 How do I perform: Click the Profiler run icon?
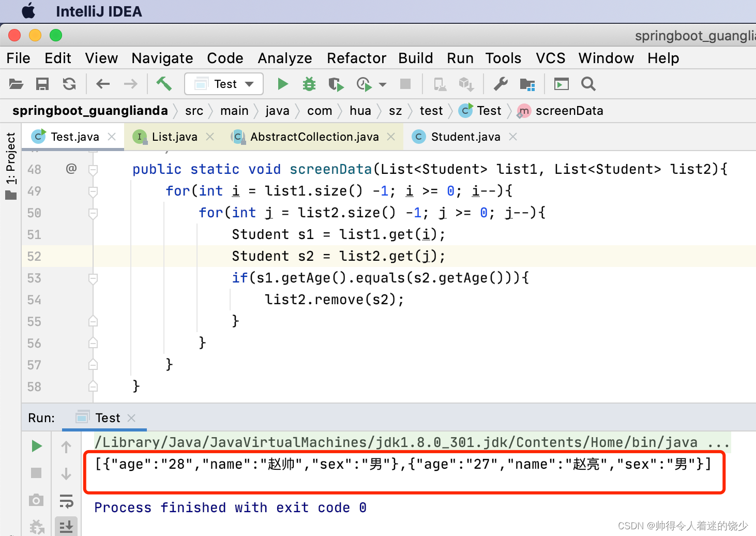click(364, 84)
